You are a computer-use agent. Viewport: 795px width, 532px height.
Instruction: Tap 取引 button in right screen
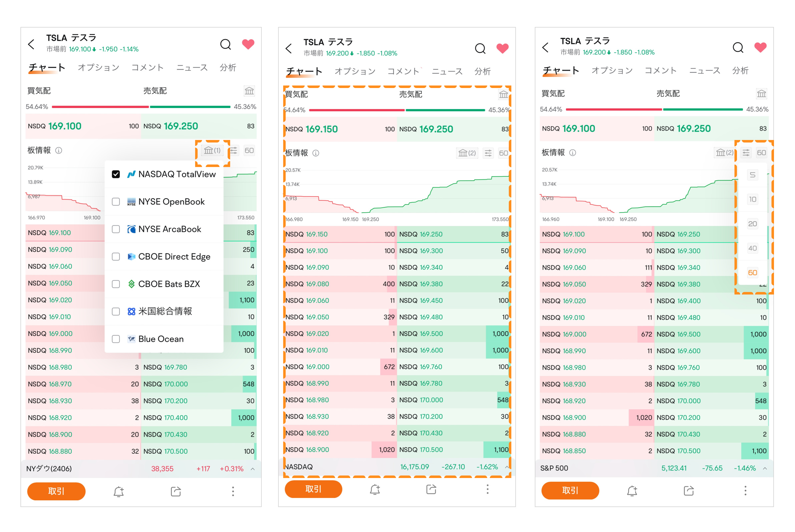[570, 491]
